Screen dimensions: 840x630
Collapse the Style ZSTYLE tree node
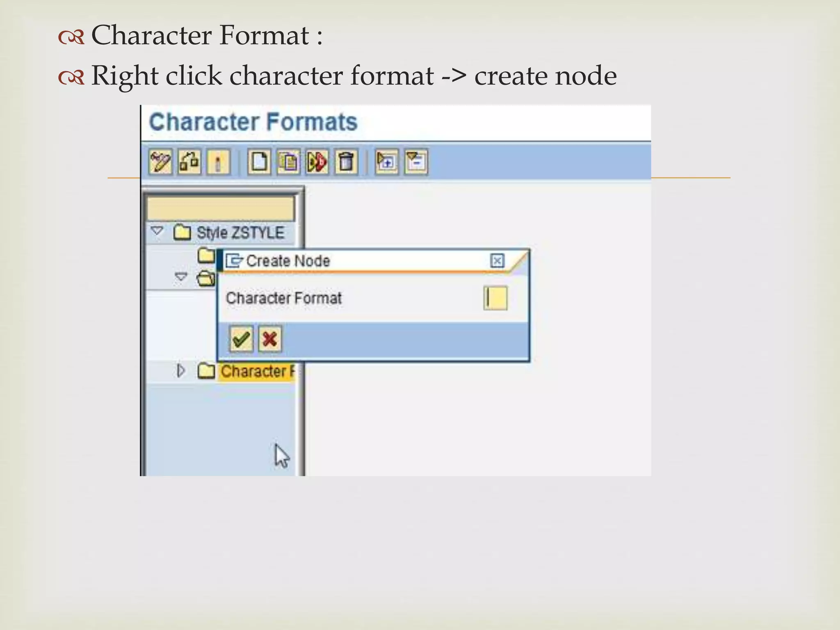tap(157, 231)
